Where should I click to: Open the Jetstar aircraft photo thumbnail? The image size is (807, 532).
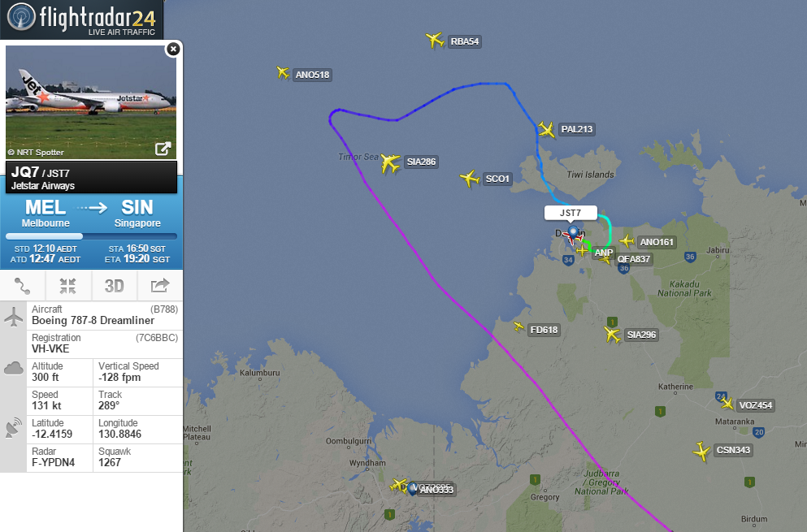(x=91, y=102)
